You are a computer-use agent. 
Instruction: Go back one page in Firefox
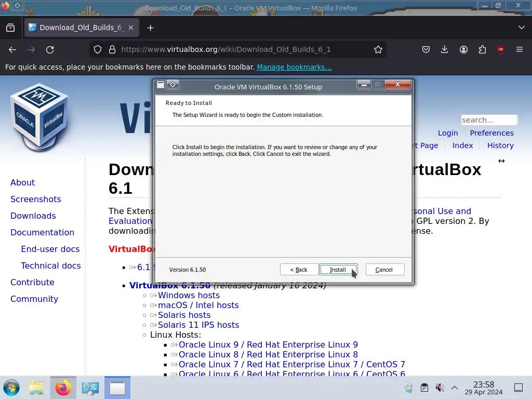pos(12,49)
